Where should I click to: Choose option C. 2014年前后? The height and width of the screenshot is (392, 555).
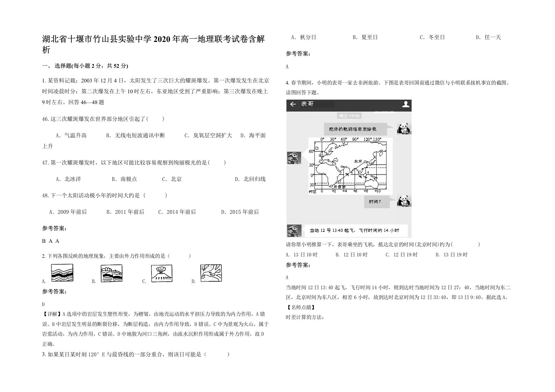177,212
